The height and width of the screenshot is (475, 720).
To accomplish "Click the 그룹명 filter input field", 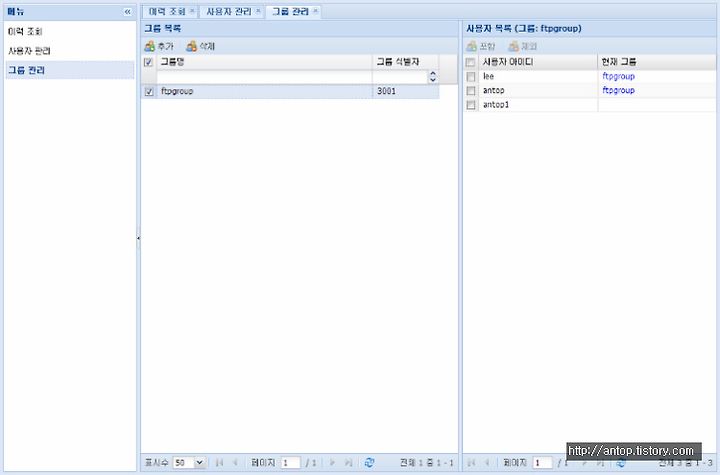I will 264,77.
